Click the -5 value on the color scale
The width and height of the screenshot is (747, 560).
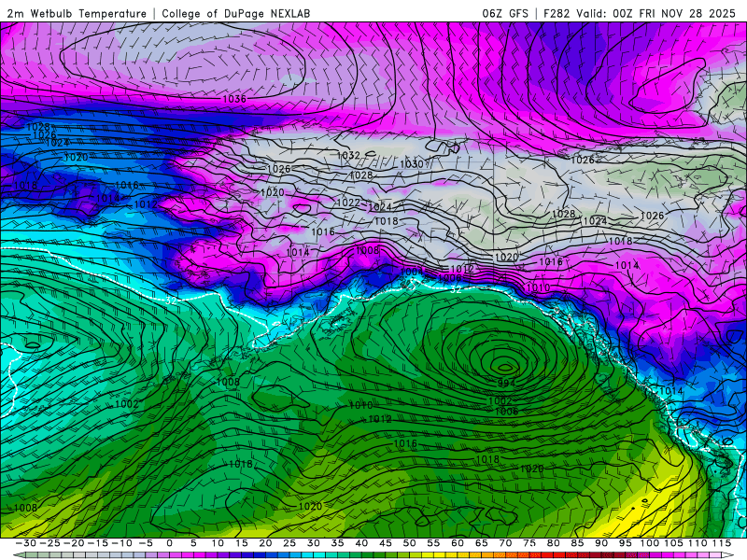pyautogui.click(x=146, y=543)
